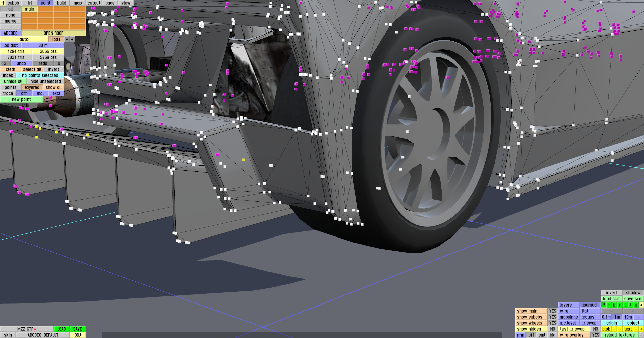Screen dimensions: 644x338
Task: Toggle the show main YES button
Action: point(553,311)
